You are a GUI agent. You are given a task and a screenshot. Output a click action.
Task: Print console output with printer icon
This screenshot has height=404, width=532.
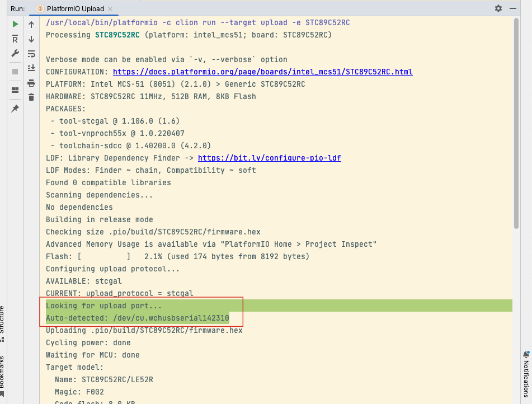pyautogui.click(x=31, y=83)
